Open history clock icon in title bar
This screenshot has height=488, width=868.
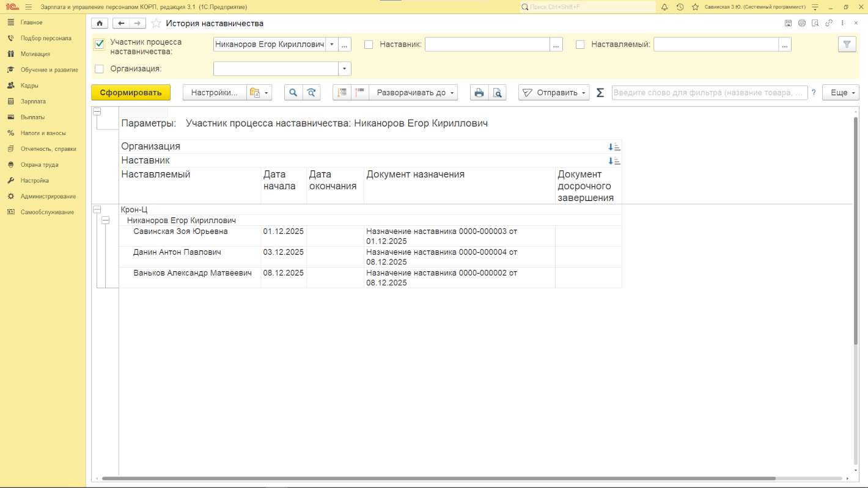coord(680,7)
